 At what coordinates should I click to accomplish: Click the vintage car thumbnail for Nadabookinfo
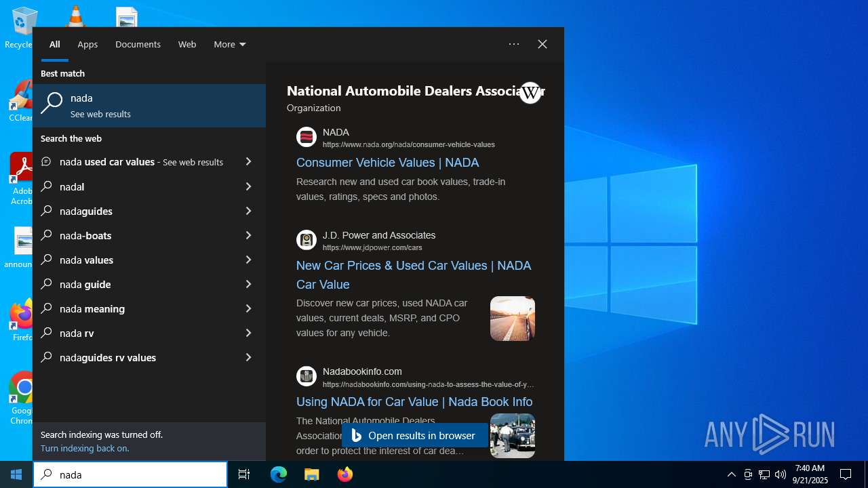point(513,436)
